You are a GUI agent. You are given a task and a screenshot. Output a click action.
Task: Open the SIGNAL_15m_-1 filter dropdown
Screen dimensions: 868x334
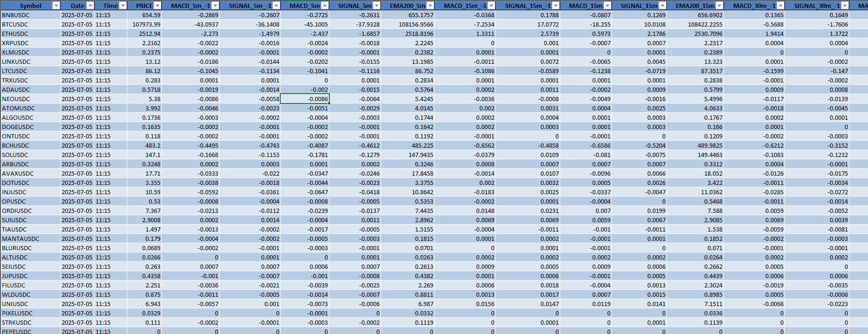(x=556, y=6)
